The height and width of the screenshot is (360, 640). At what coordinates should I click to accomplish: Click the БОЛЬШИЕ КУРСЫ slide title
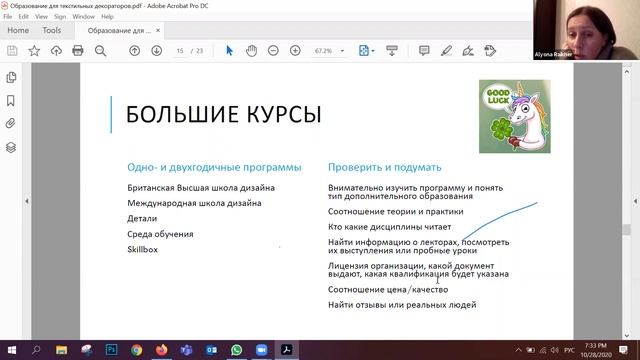(x=224, y=115)
